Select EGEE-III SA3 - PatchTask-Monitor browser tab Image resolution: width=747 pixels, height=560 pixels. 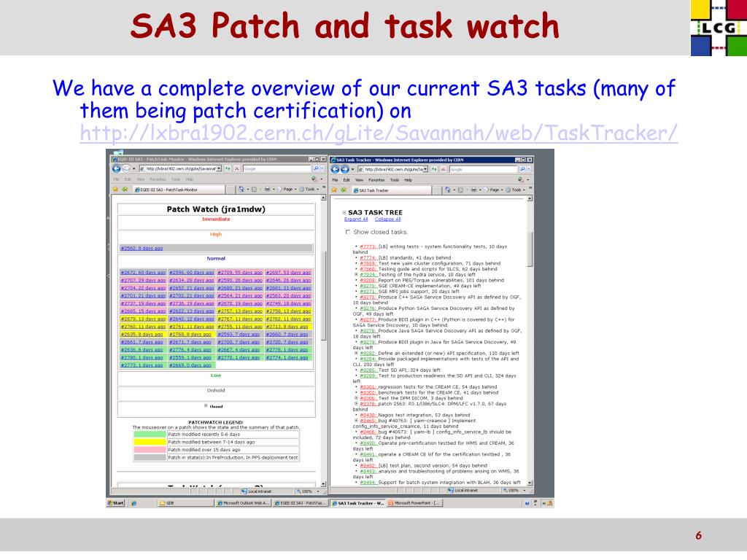(183, 190)
